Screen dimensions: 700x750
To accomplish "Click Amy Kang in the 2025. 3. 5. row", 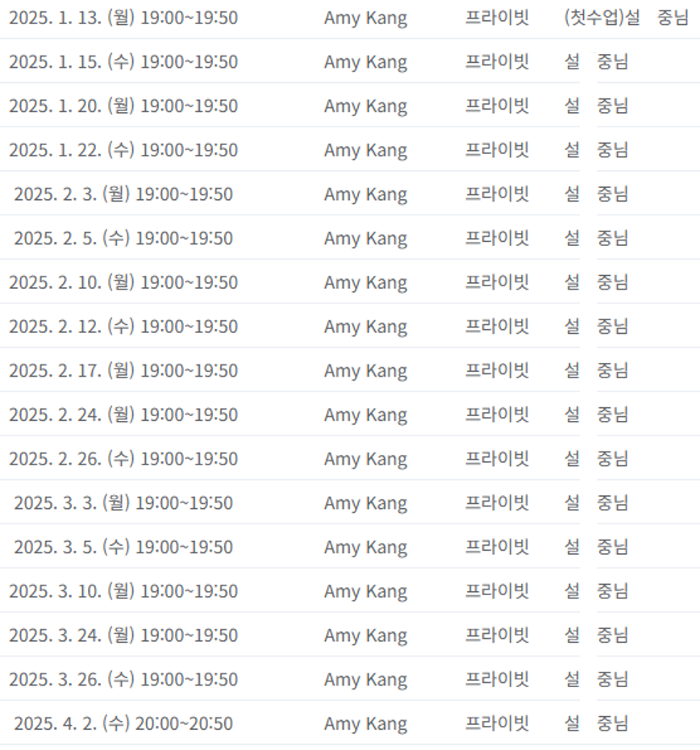I will 365,548.
